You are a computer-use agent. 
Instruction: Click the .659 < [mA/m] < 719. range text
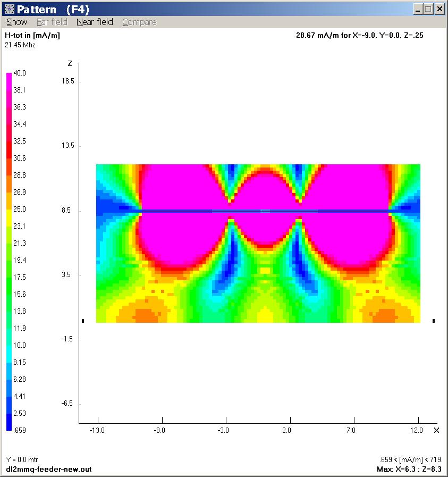(x=411, y=459)
